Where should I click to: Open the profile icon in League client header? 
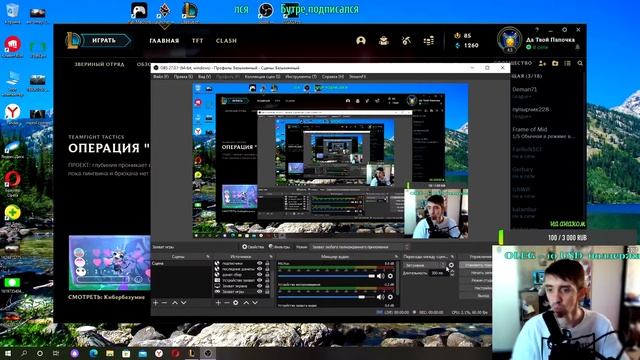tap(361, 40)
